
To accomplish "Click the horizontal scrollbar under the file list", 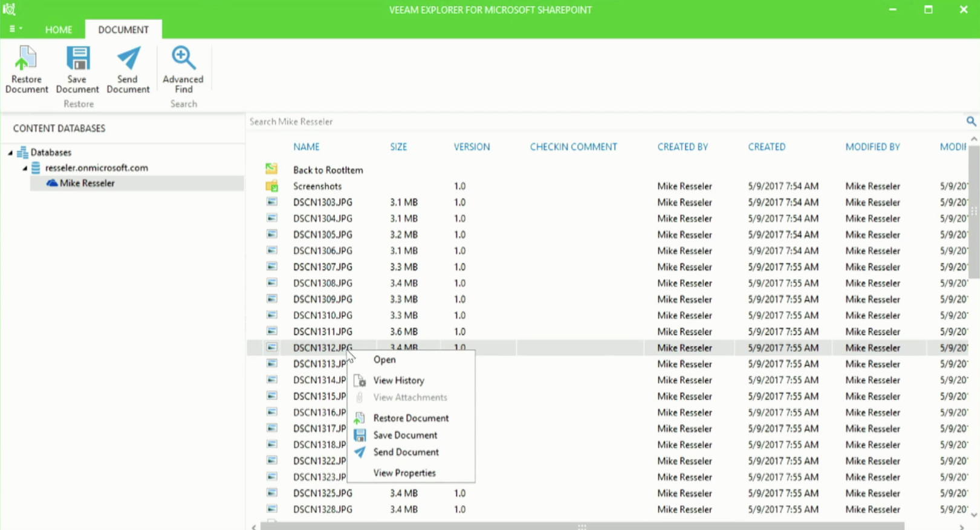I will point(582,526).
